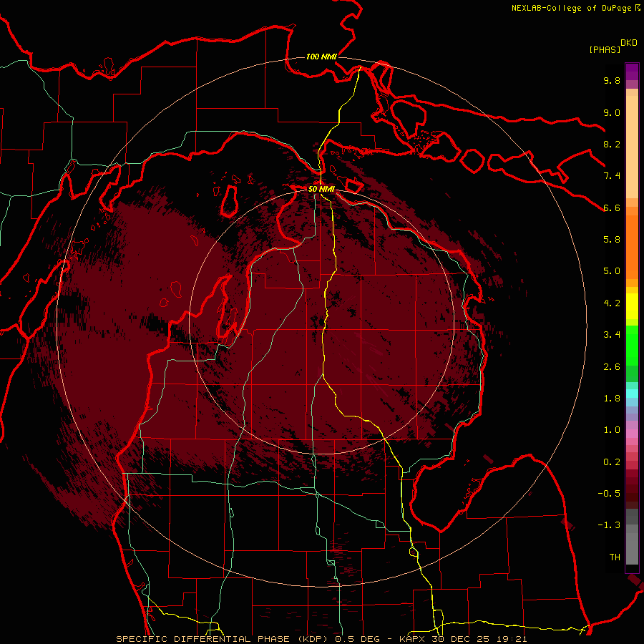Viewport: 644px width, 644px height.
Task: Click the 50 NMI range ring label
Action: (321, 189)
